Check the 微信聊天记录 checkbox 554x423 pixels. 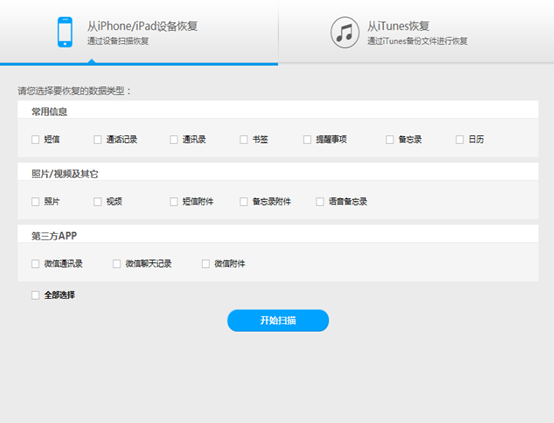[117, 264]
